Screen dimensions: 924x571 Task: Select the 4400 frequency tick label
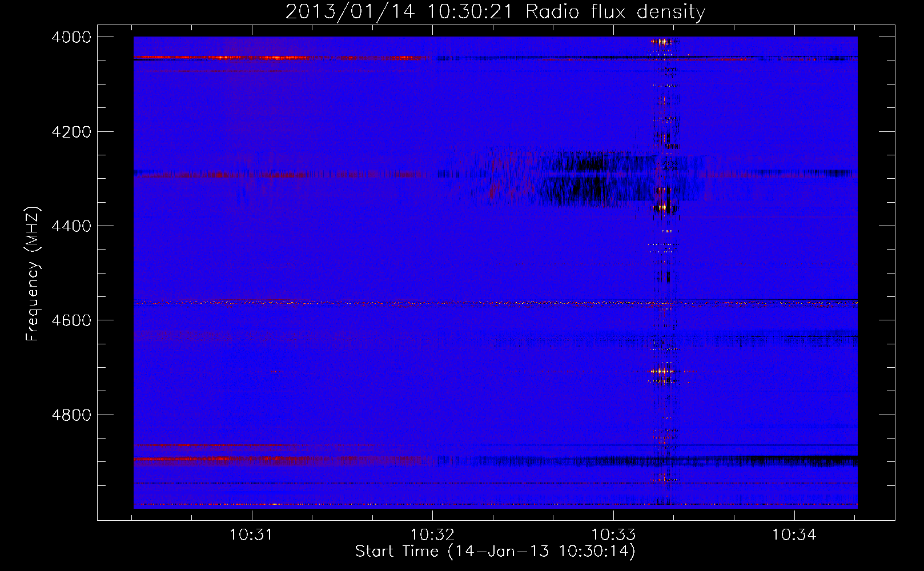pos(71,226)
